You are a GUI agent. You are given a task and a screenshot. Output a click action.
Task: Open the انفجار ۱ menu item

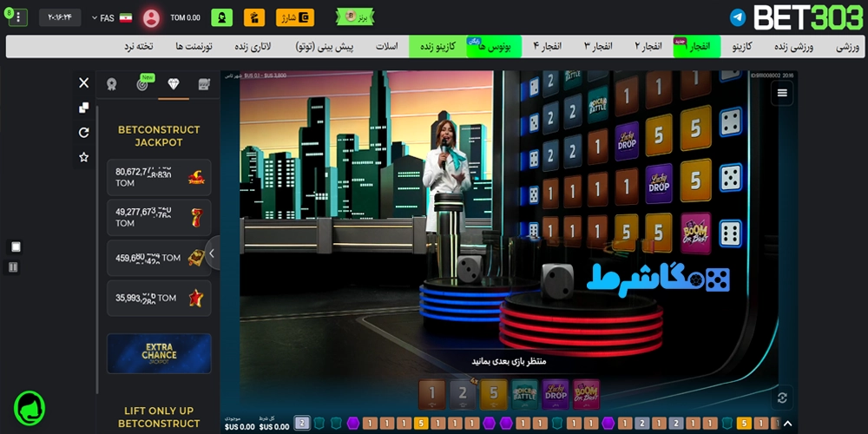pos(696,47)
